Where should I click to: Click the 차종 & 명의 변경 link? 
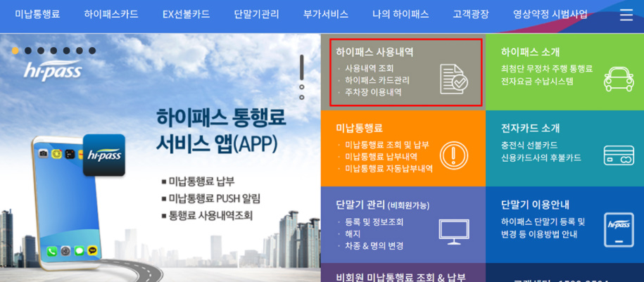tap(374, 246)
